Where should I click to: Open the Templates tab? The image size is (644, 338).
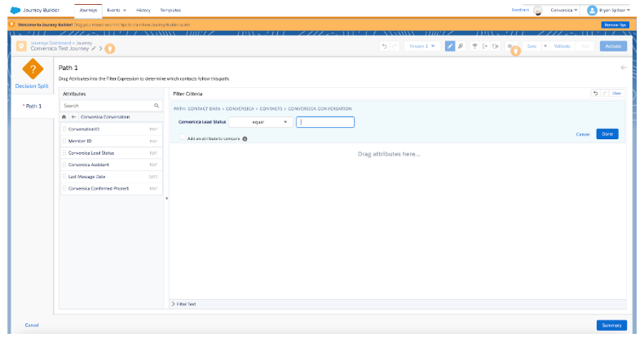coord(170,11)
